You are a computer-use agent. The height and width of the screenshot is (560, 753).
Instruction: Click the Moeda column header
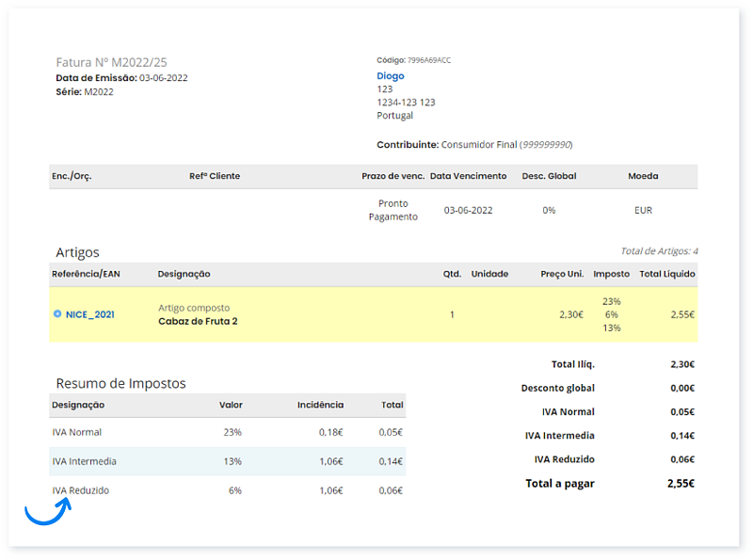click(643, 176)
